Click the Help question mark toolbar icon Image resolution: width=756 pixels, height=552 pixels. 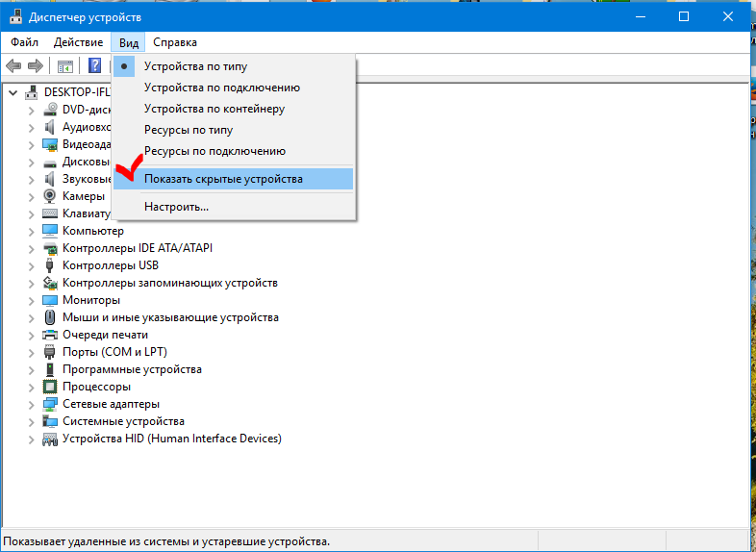click(x=94, y=65)
